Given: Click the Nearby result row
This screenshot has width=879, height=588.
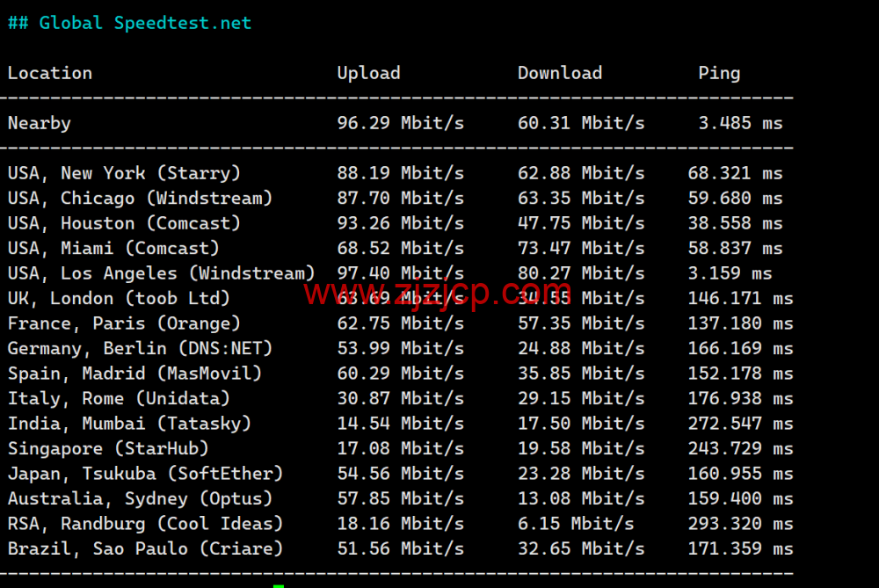Looking at the screenshot, I should coord(39,123).
